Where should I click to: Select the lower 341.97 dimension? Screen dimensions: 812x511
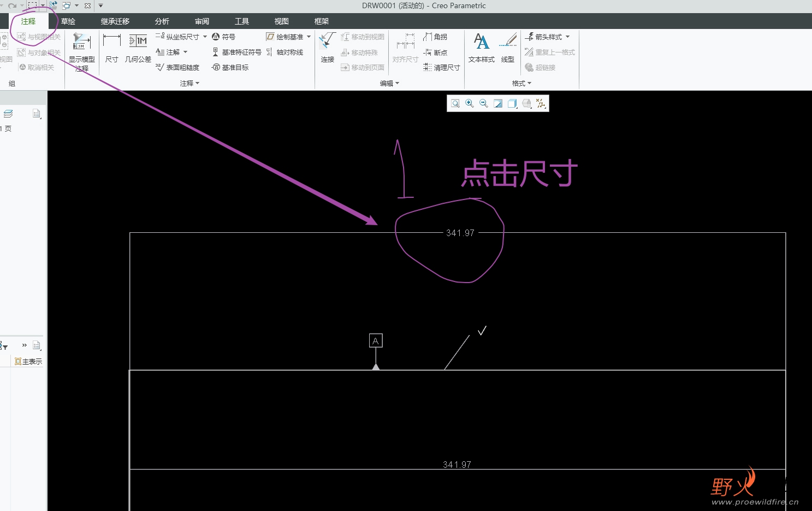(x=457, y=465)
